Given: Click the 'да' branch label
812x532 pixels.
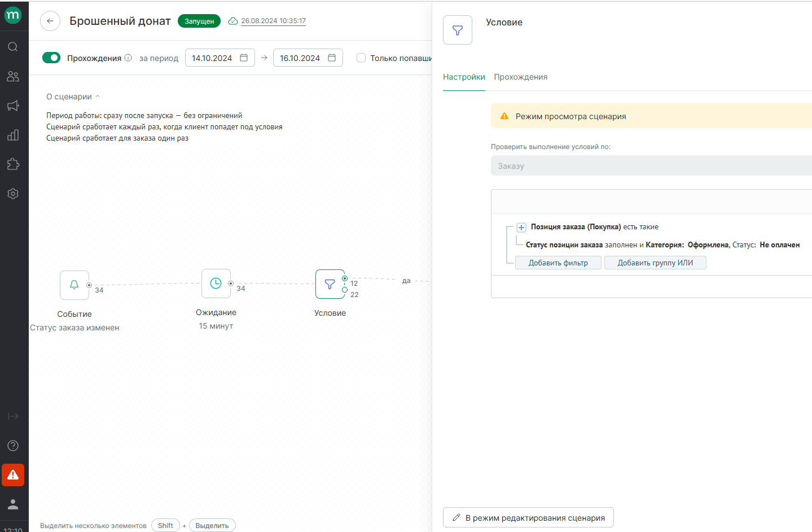Looking at the screenshot, I should (x=406, y=281).
